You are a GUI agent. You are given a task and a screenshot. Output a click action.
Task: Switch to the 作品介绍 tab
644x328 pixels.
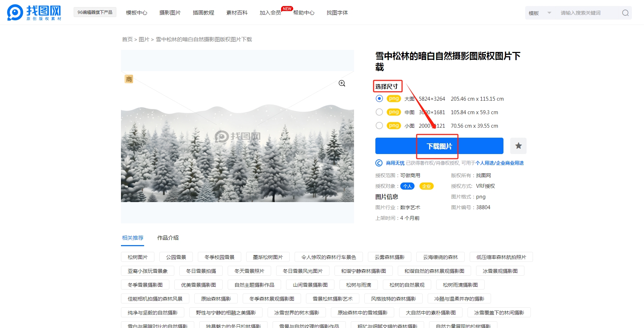click(168, 238)
